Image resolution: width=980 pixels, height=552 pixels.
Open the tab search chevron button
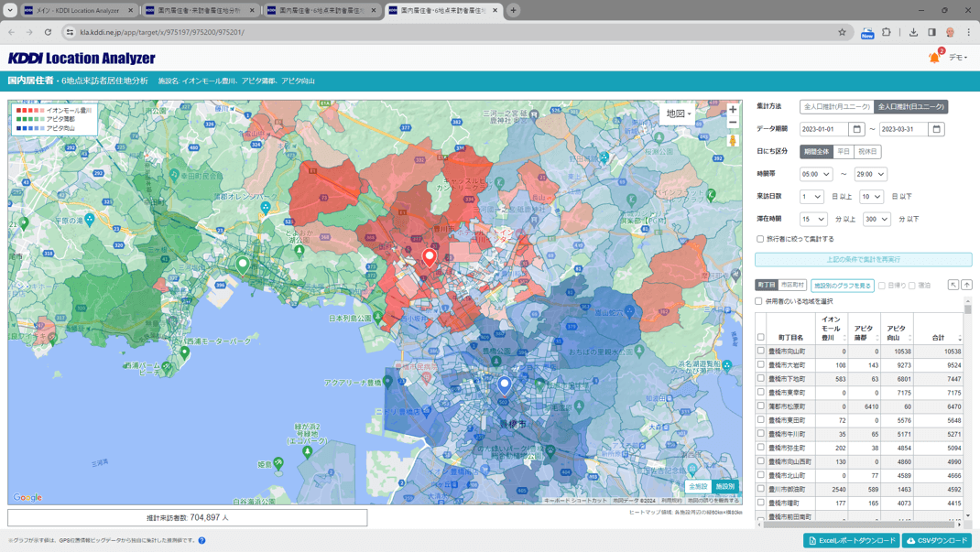pos(10,10)
